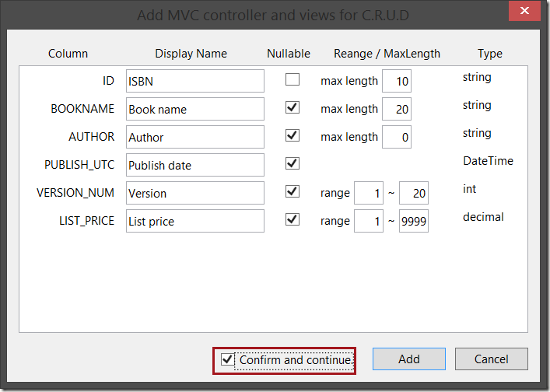Click the Nullable header label
This screenshot has width=550, height=392.
click(289, 54)
